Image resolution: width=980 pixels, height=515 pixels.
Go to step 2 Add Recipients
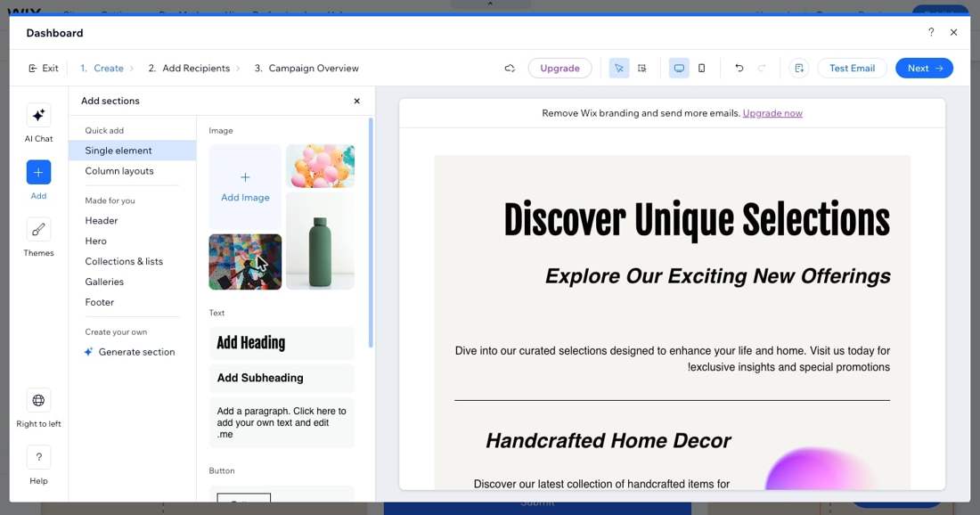coord(189,68)
